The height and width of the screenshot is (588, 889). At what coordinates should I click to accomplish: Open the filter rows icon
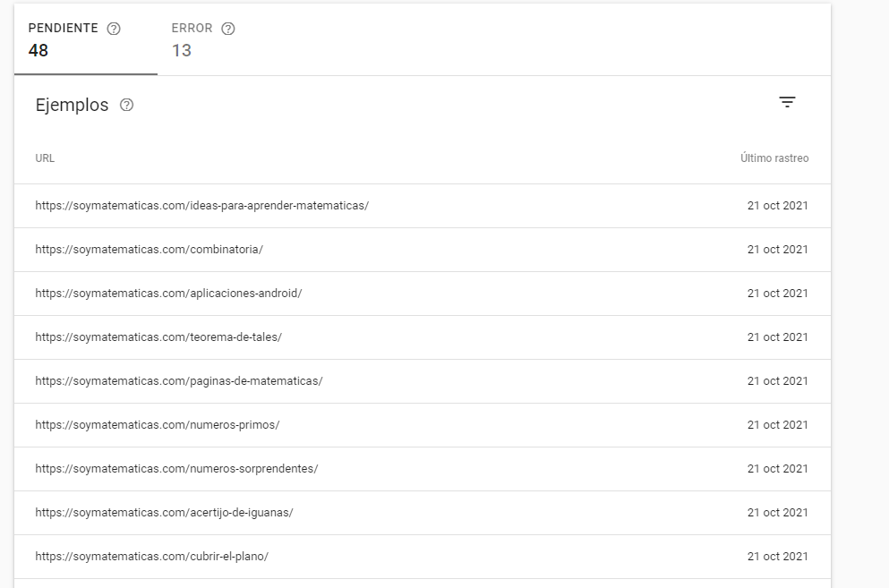[x=787, y=102]
